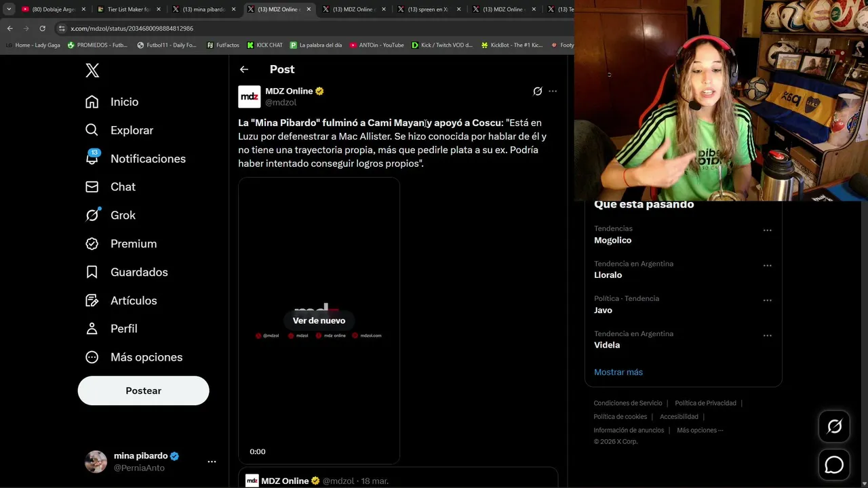The image size is (868, 488).
Task: Open Guardados bookmarks
Action: coord(126,272)
